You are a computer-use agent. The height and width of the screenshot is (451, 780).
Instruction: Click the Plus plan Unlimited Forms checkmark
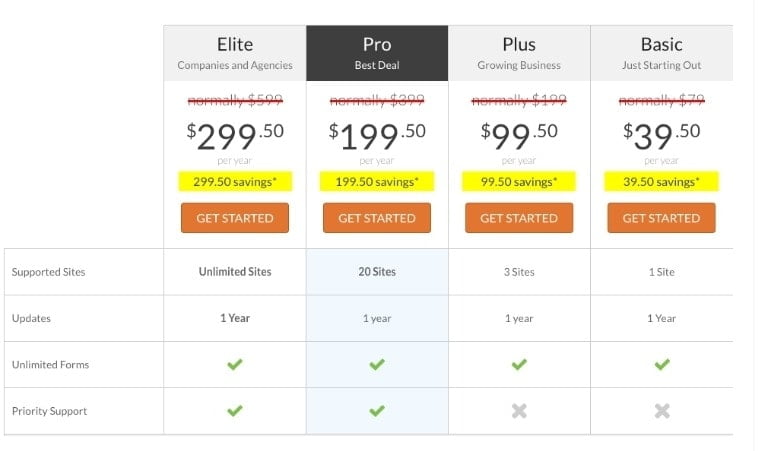519,364
